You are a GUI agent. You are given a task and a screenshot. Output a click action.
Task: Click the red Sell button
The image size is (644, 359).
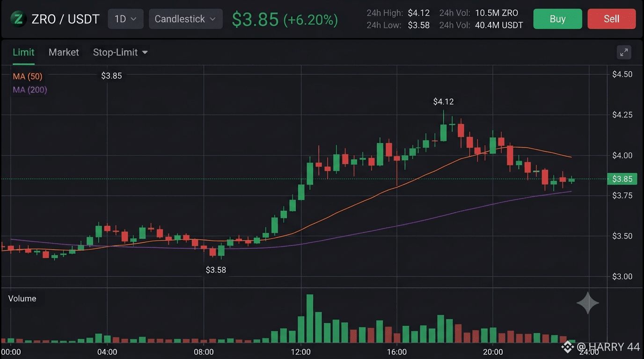611,19
